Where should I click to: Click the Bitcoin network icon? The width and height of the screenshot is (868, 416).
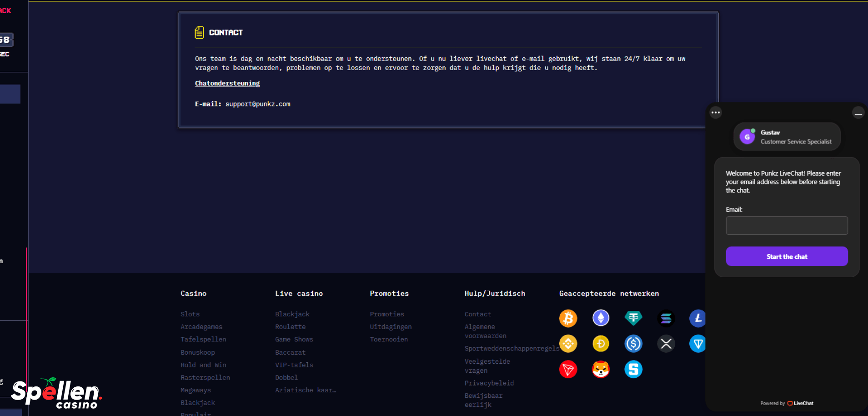568,318
